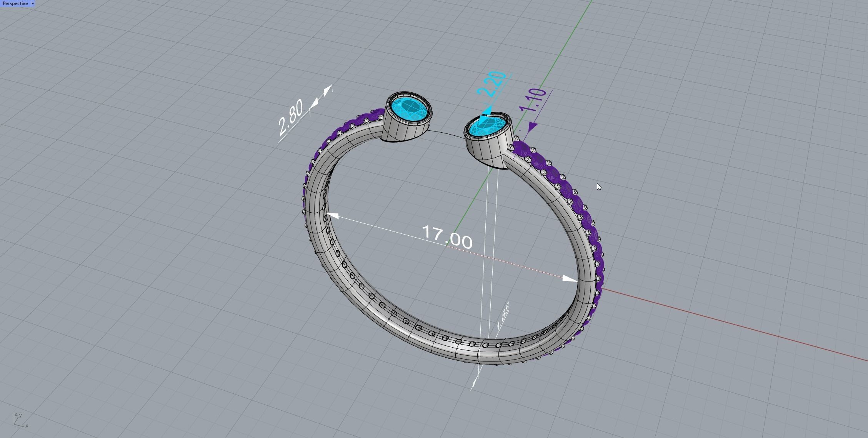Select the 17.00 diameter dimension text
868x438 pixels.
pyautogui.click(x=447, y=238)
